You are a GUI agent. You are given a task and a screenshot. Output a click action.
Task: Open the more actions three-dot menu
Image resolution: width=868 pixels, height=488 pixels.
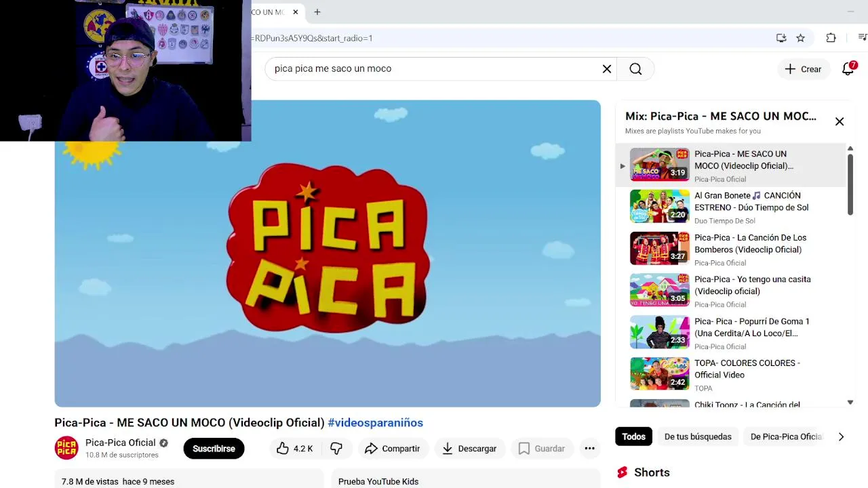[589, 448]
